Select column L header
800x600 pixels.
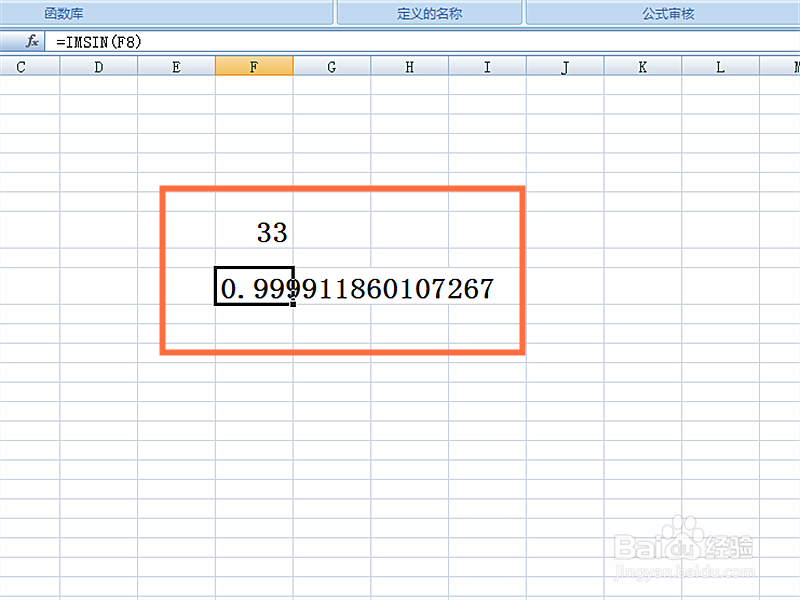tap(720, 67)
